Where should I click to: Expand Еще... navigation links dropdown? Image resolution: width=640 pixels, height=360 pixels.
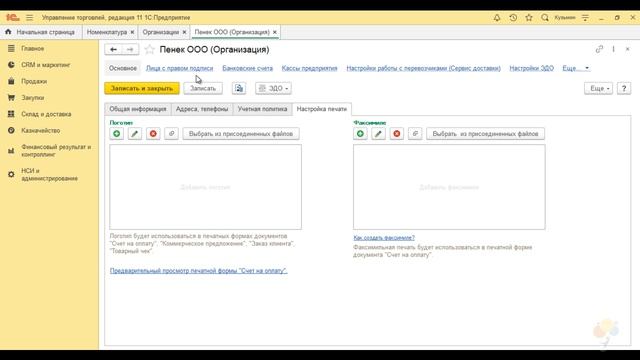coord(576,68)
